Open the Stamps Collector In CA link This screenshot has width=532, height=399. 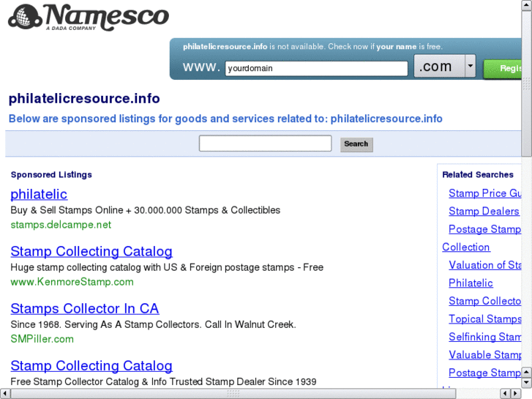(x=84, y=309)
